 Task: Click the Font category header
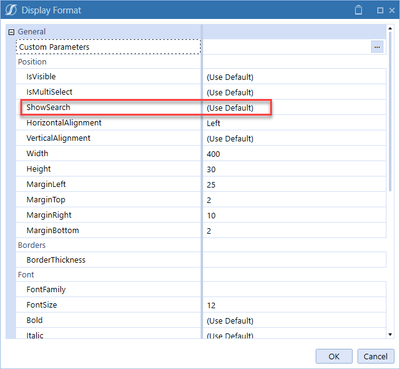click(x=26, y=275)
